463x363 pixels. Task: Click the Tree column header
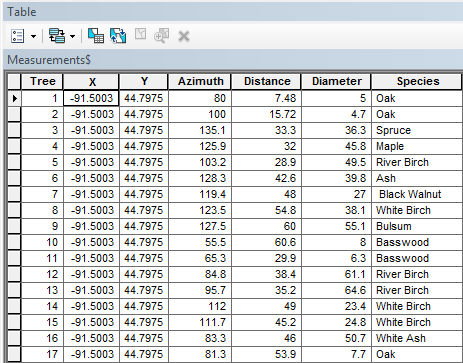point(42,82)
